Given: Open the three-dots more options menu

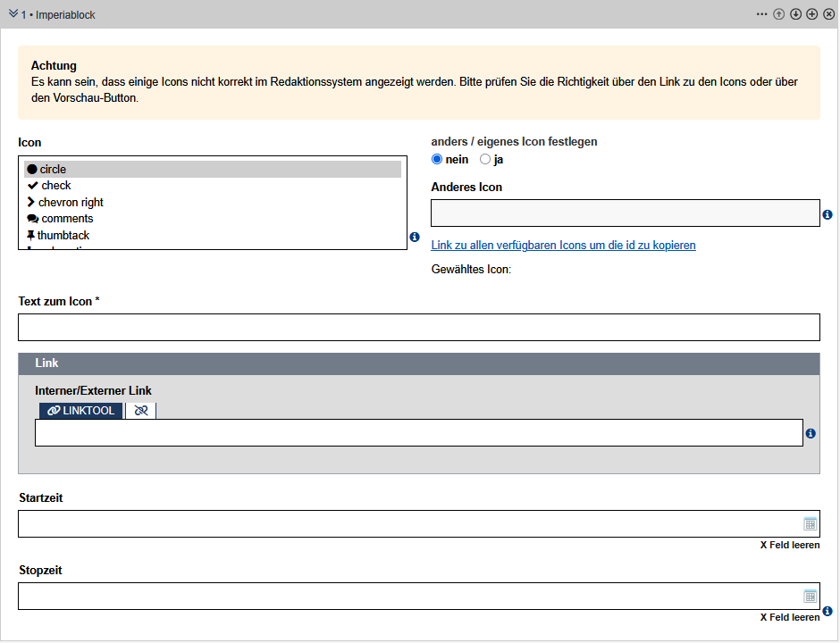Looking at the screenshot, I should (761, 14).
